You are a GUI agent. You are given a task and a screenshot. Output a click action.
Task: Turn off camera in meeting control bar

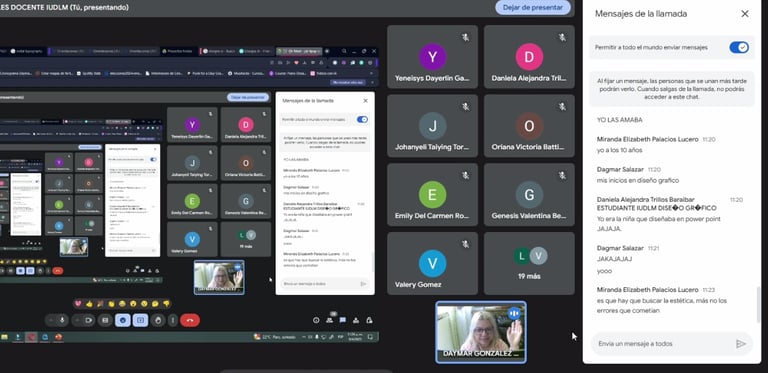88,320
